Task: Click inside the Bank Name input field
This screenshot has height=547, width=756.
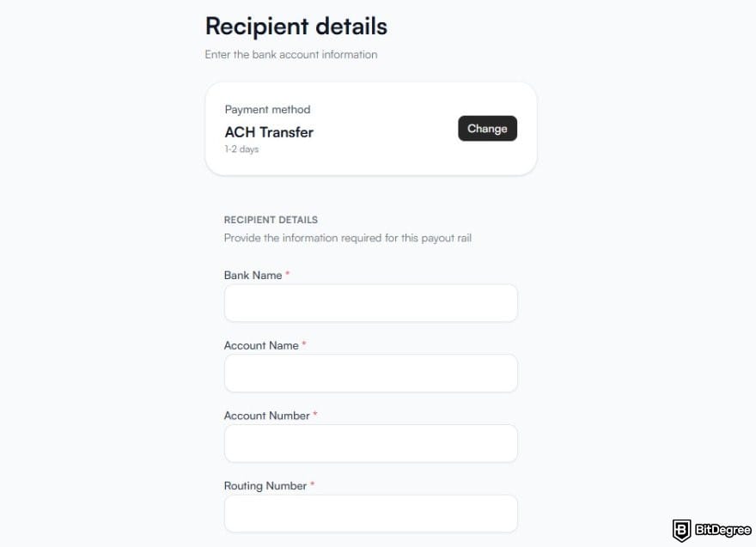Action: coord(369,302)
